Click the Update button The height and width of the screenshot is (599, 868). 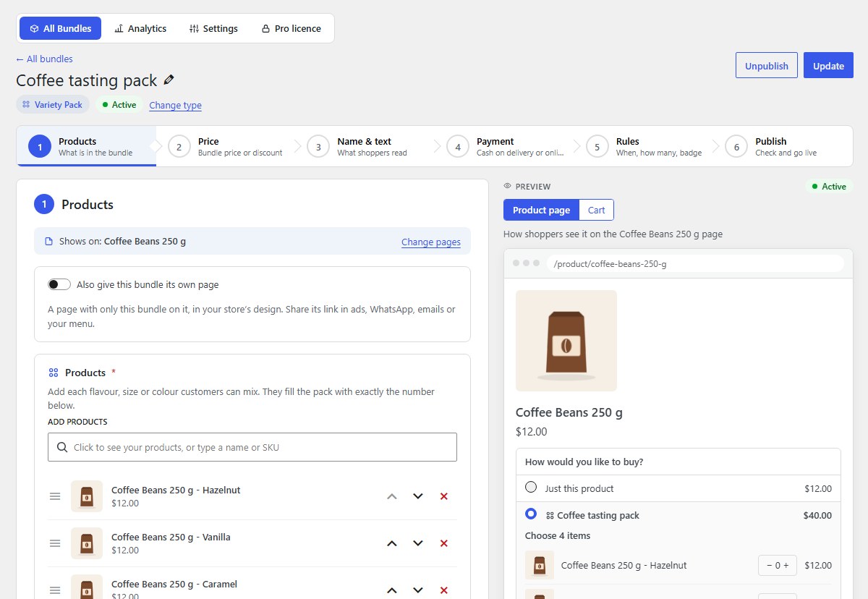829,65
